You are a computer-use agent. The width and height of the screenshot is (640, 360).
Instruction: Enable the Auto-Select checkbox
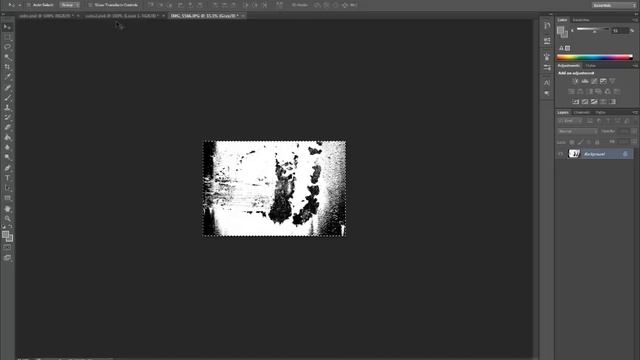click(29, 5)
